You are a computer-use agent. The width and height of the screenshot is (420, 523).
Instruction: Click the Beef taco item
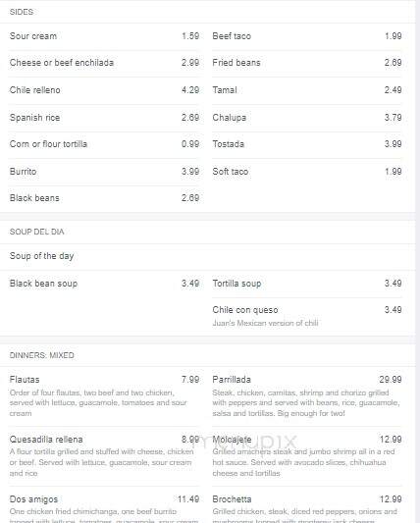click(x=307, y=36)
